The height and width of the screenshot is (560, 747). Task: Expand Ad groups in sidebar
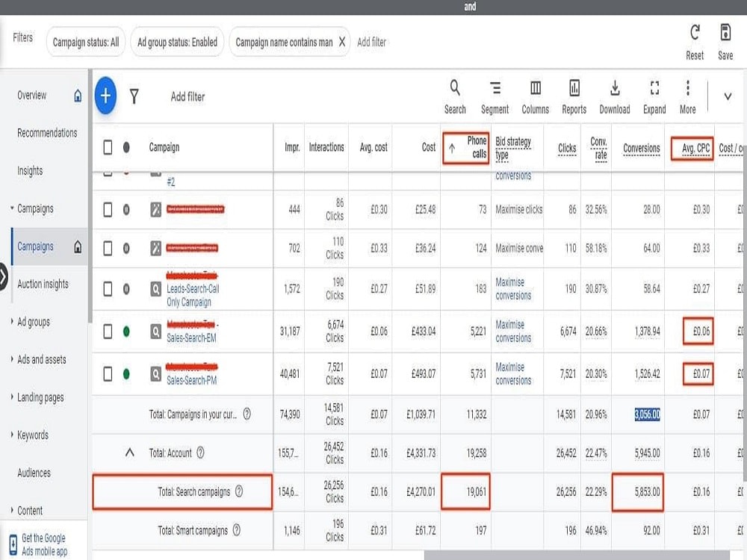(x=12, y=321)
